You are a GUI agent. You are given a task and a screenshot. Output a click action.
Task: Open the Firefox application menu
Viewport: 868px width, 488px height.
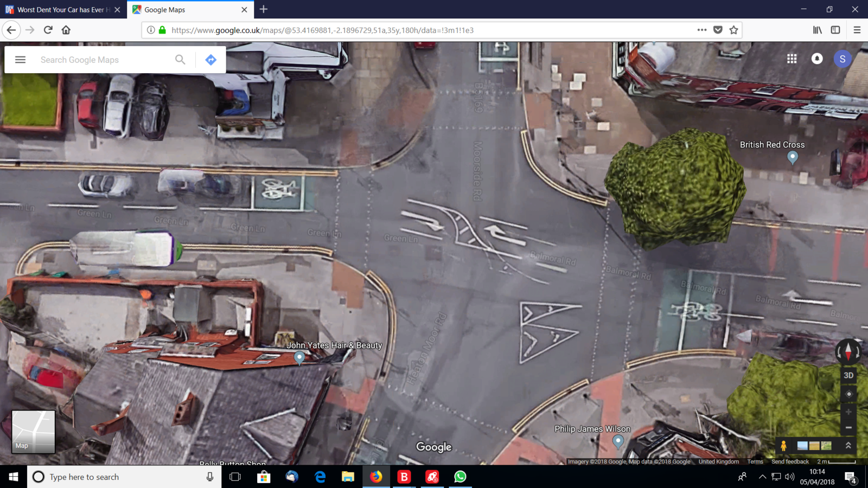857,30
